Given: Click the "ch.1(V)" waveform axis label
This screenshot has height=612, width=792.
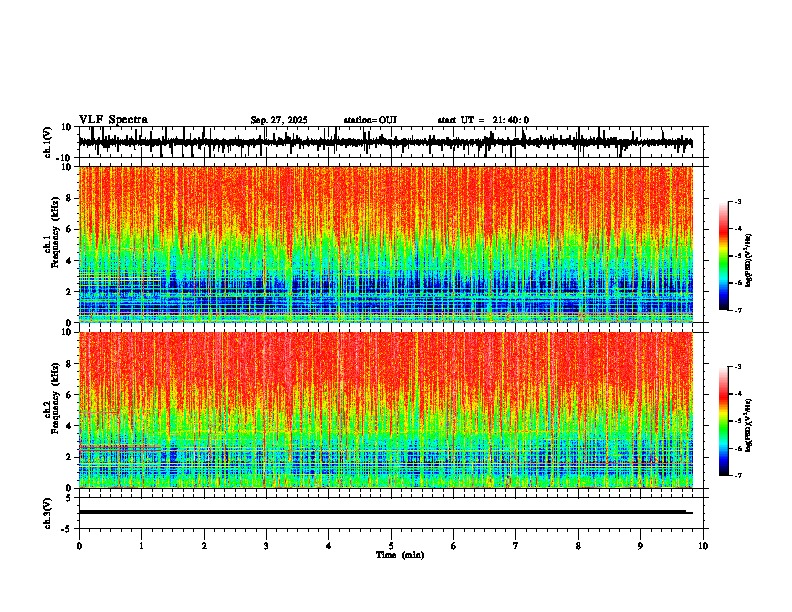Looking at the screenshot, I should (47, 142).
